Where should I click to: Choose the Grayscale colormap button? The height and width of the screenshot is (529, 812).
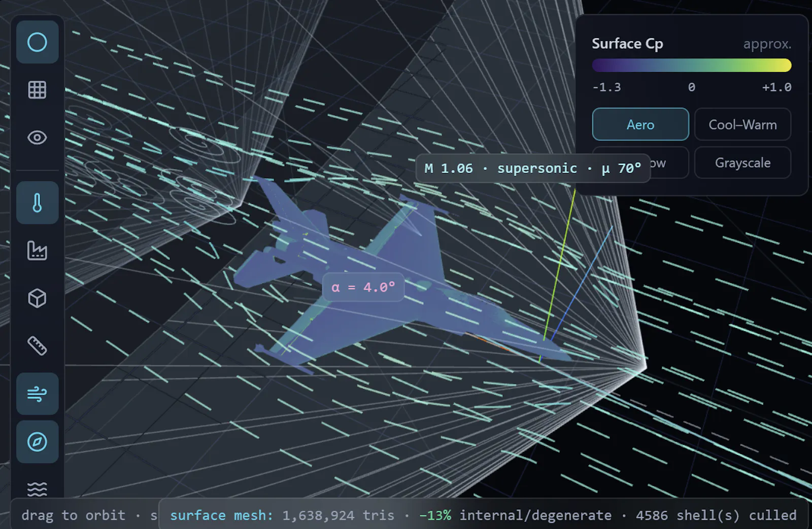742,163
